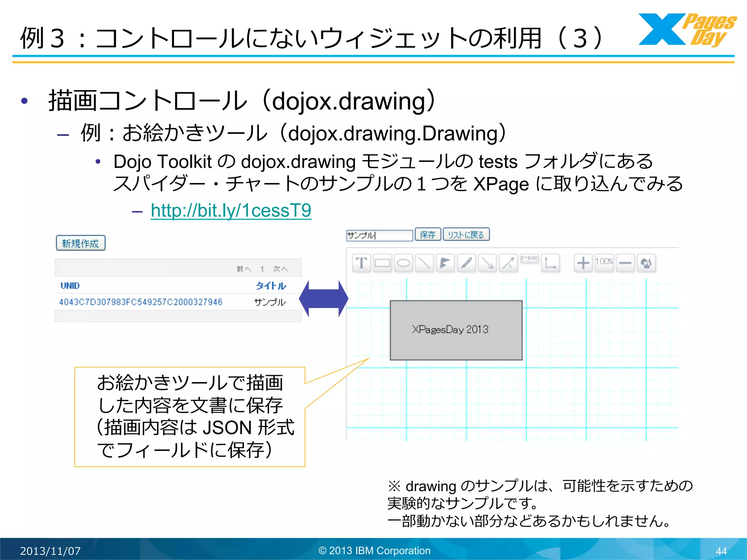The height and width of the screenshot is (560, 747).
Task: Click the お絵かきツール callout box
Action: click(190, 417)
